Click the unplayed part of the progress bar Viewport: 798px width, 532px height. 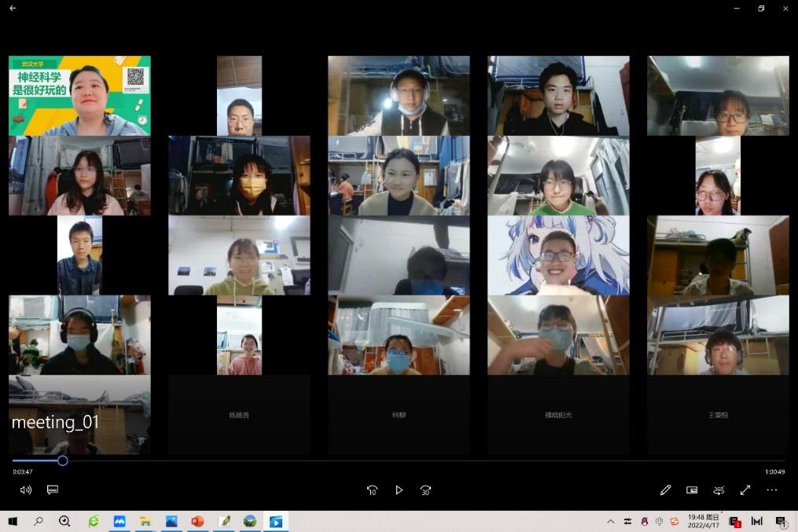coord(426,460)
